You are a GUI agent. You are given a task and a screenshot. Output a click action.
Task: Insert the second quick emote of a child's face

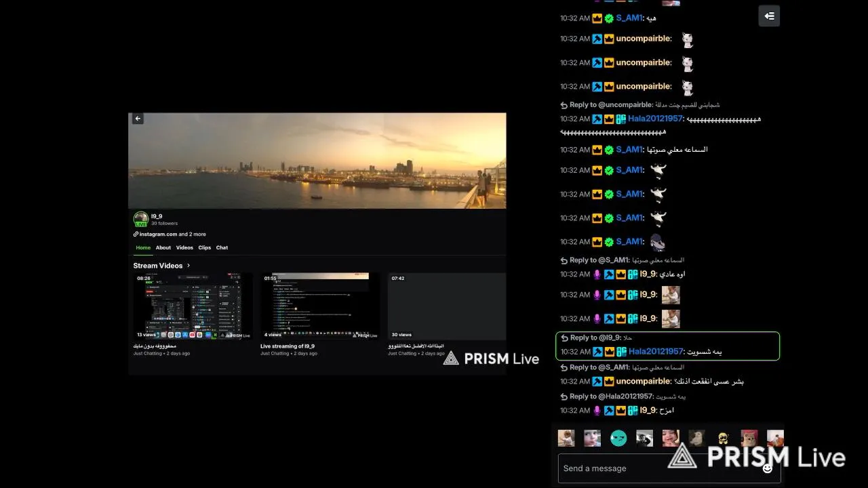(x=592, y=439)
